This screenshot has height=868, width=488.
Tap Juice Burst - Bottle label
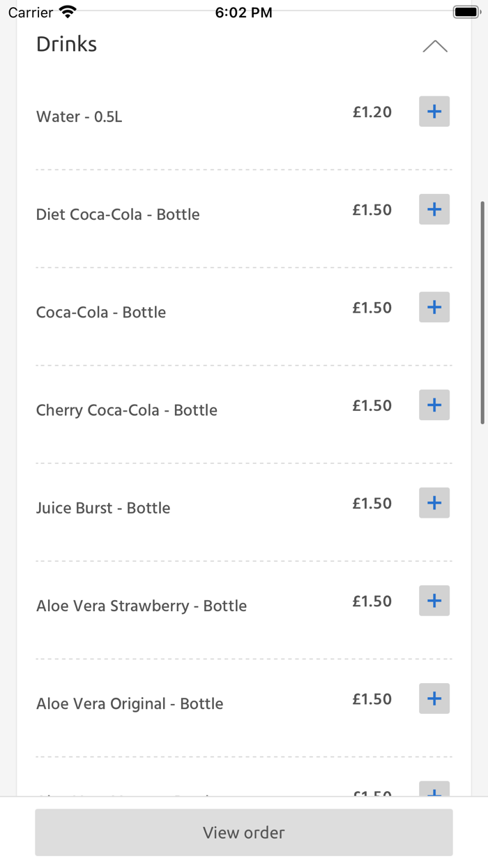click(x=103, y=508)
